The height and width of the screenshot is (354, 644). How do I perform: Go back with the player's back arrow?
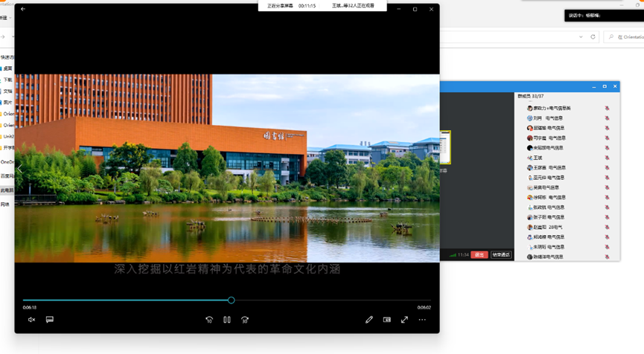23,9
